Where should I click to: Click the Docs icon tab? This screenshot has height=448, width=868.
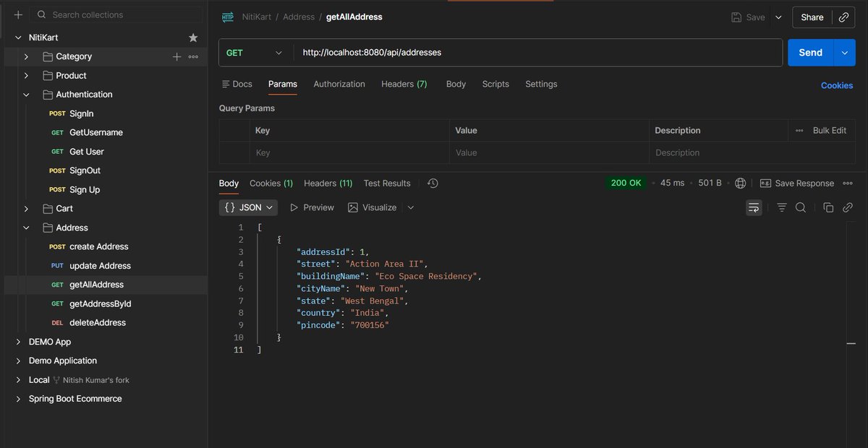point(237,85)
